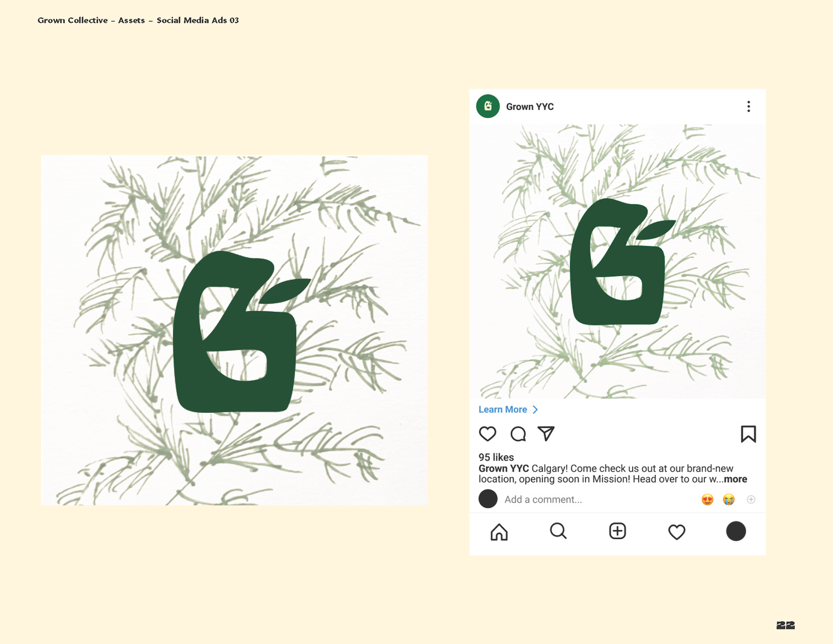Click the Learn More link
Image resolution: width=833 pixels, height=644 pixels.
click(x=503, y=409)
